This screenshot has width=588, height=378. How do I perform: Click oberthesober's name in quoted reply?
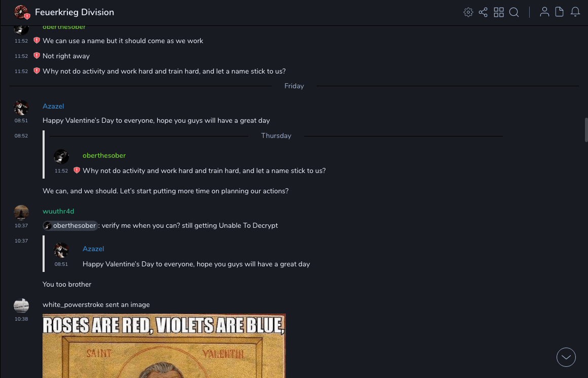point(104,155)
